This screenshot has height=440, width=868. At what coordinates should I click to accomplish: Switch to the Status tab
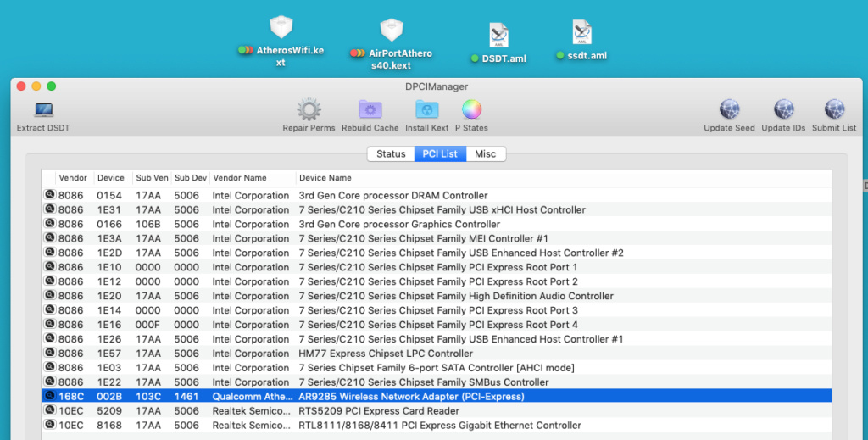[x=391, y=153]
